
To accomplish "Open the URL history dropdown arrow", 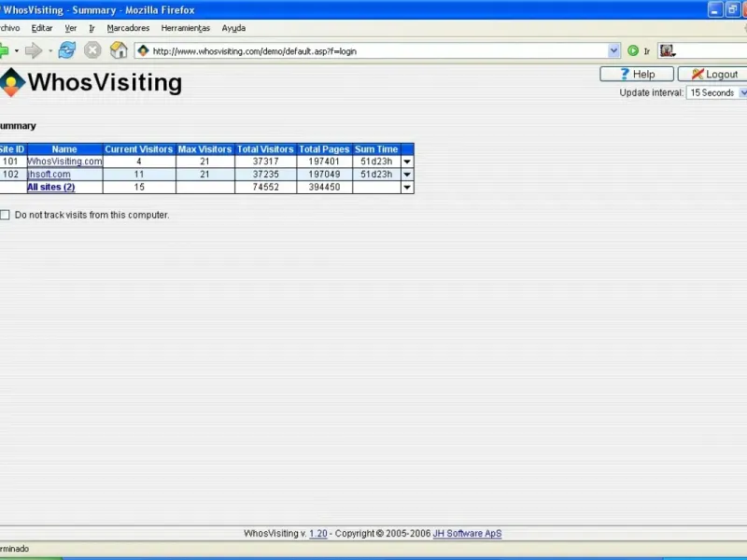I will (x=613, y=50).
